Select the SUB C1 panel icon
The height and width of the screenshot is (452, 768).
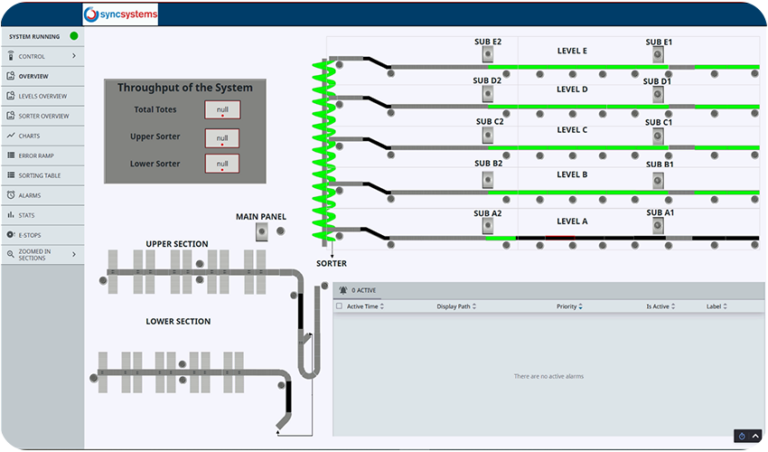(x=658, y=136)
